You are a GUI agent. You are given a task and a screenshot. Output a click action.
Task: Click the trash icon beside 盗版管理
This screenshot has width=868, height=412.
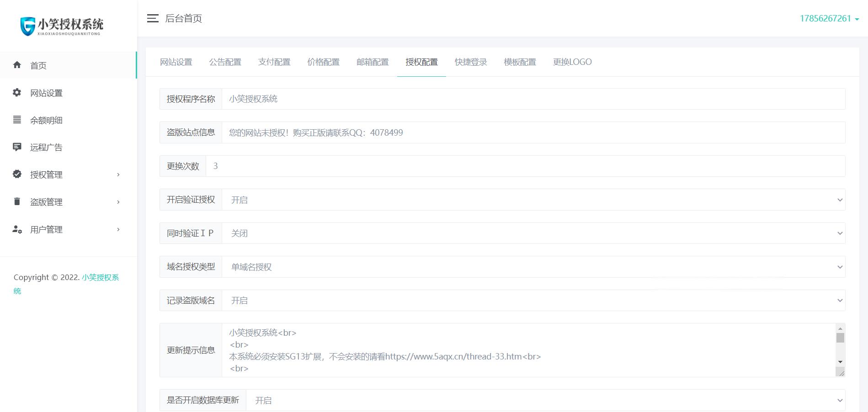coord(17,201)
